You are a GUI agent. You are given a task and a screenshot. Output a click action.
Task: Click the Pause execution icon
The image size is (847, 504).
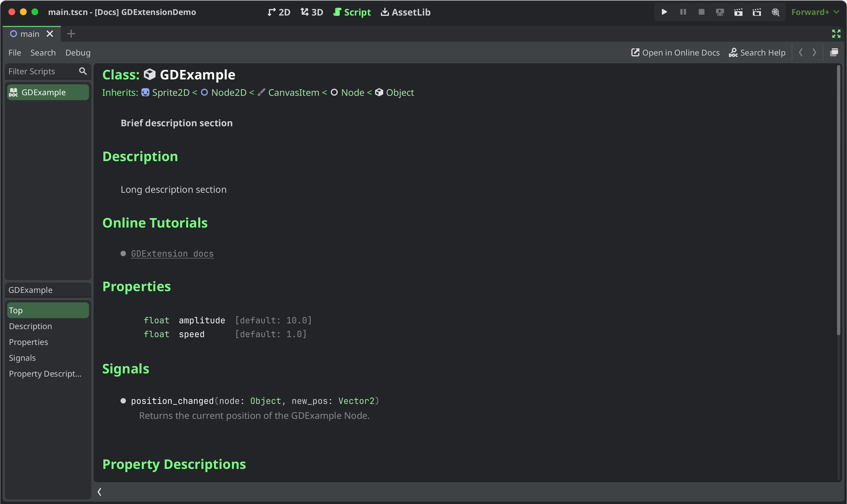click(x=683, y=12)
